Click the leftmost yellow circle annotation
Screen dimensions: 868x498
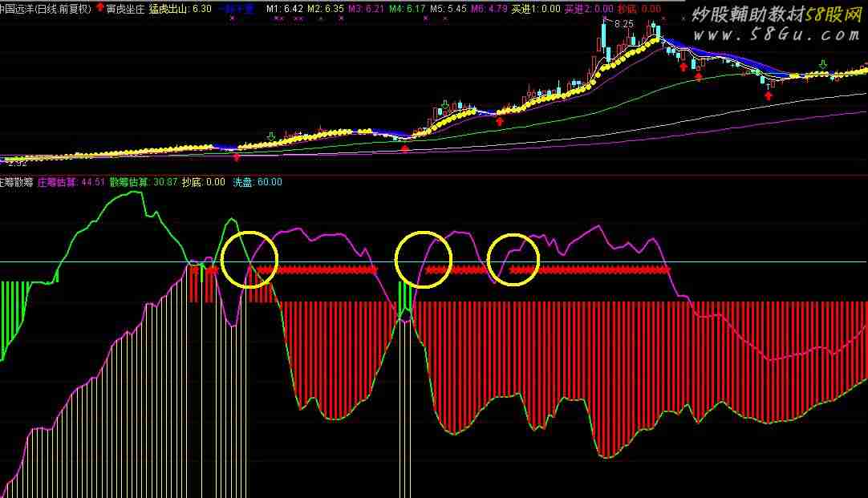pos(249,260)
